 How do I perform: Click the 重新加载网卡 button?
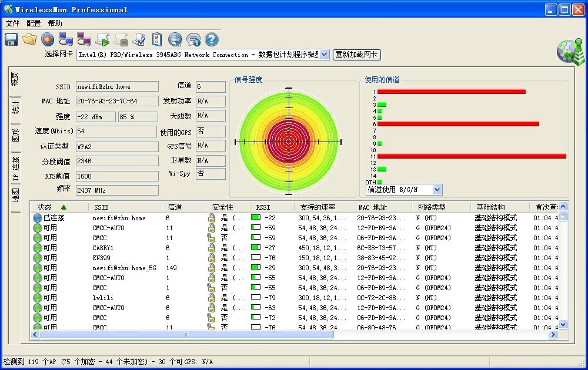357,55
